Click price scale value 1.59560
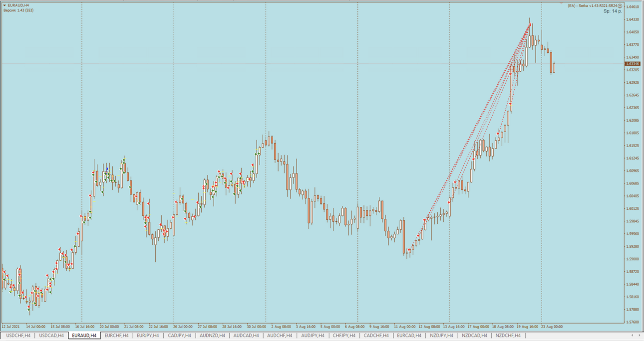The width and height of the screenshot is (644, 341). click(633, 234)
